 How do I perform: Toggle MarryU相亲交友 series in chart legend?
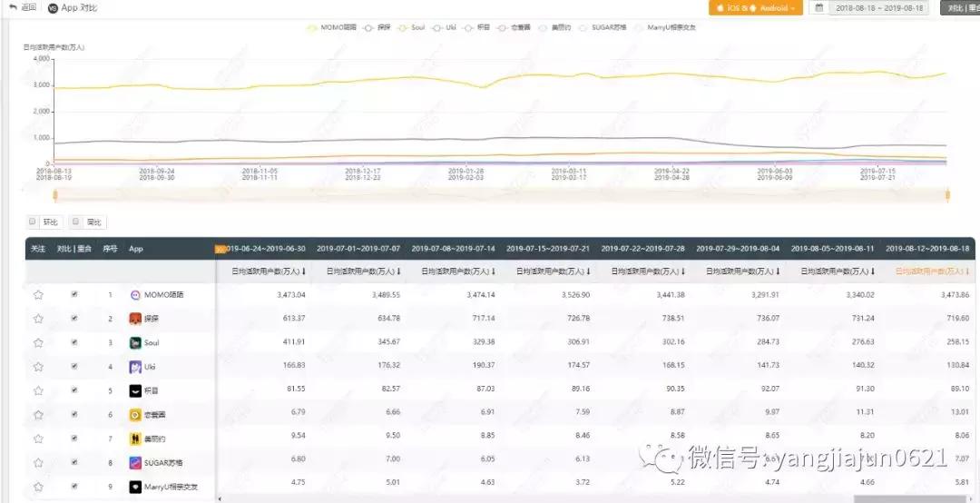[x=665, y=27]
